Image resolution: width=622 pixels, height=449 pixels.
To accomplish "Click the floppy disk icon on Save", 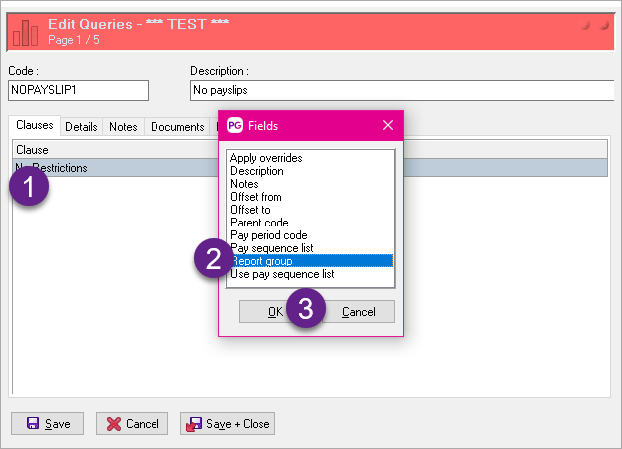I will pos(32,423).
